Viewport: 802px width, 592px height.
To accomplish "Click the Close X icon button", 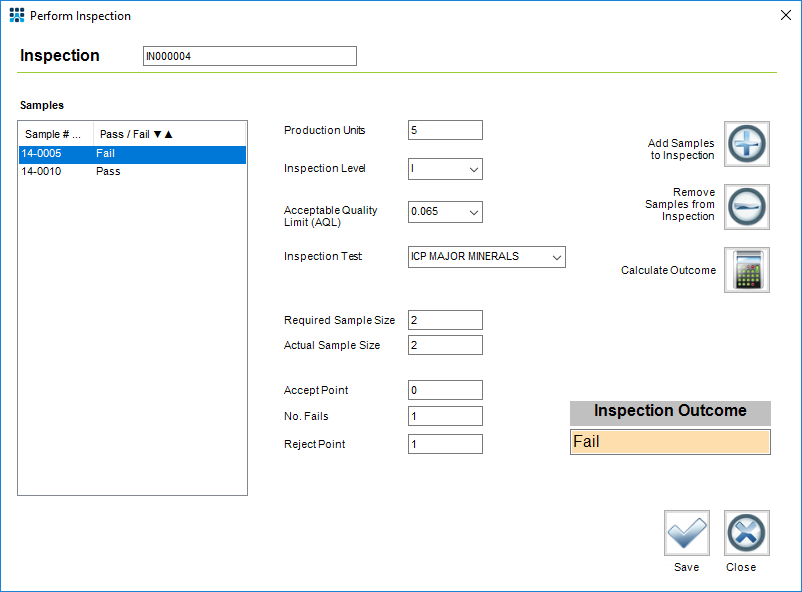I will pos(746,533).
